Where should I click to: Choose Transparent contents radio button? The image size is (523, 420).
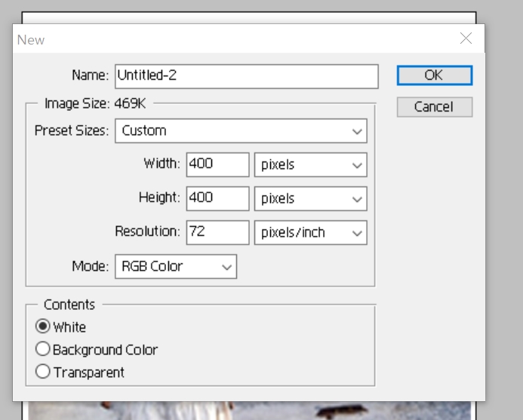43,371
